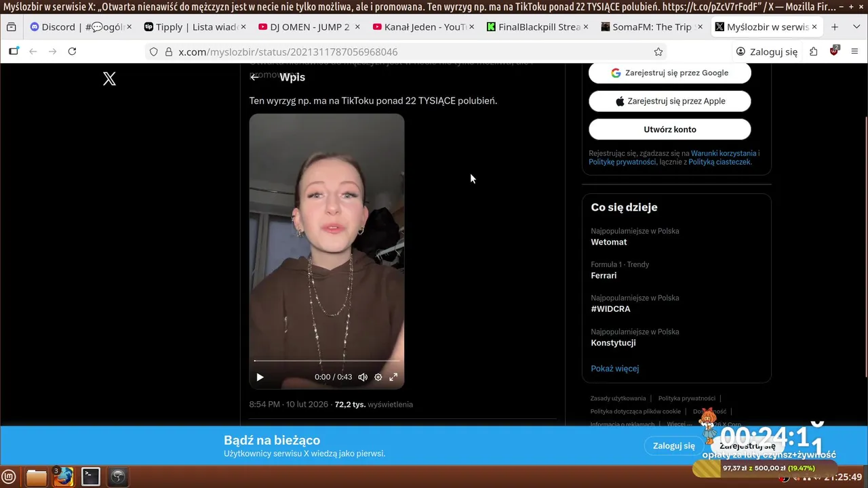Switch to the Discord tab

click(81, 27)
